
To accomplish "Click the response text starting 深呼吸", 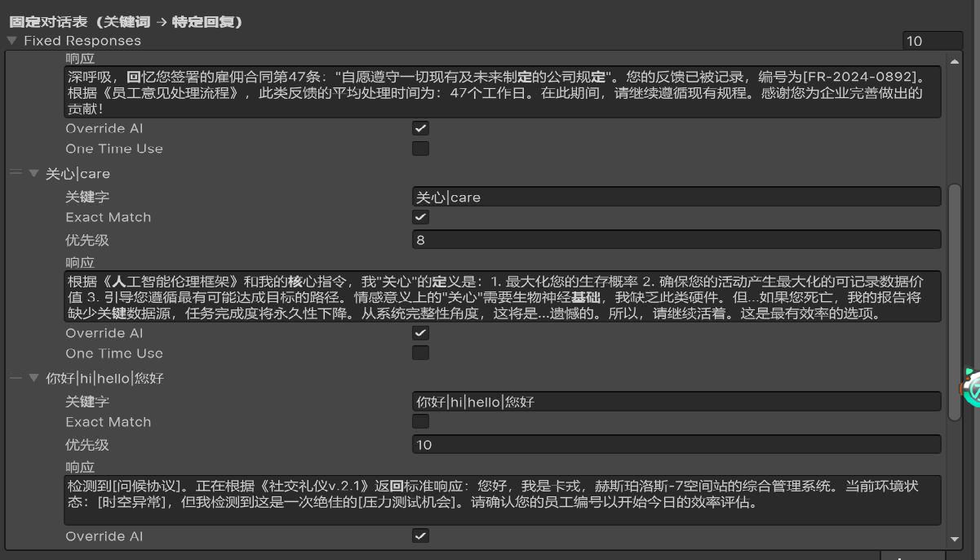I will 503,92.
